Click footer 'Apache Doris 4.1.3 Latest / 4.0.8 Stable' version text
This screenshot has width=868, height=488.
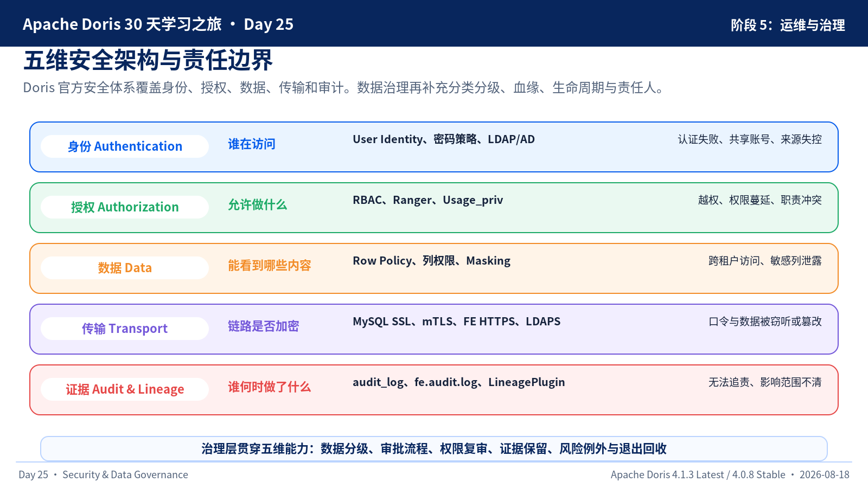click(698, 475)
